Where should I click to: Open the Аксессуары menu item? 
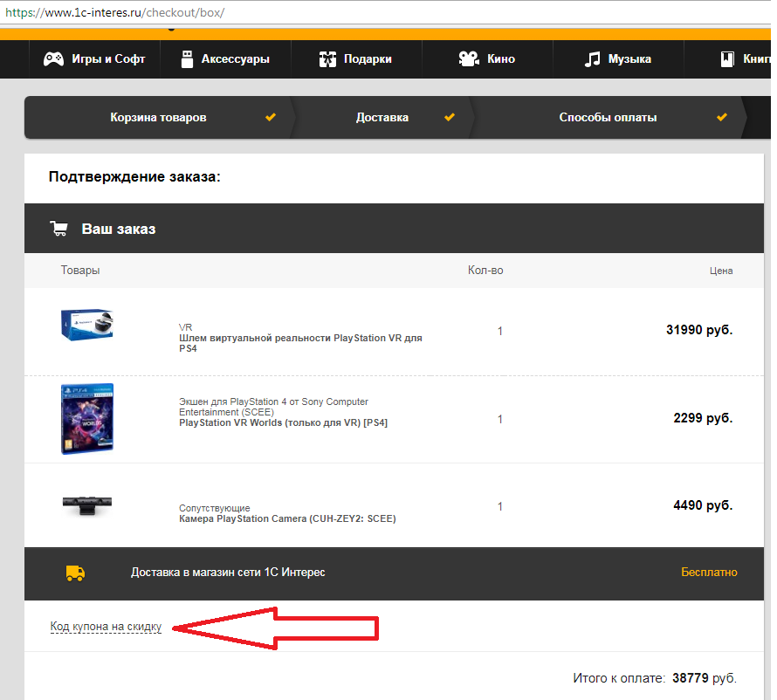point(235,59)
